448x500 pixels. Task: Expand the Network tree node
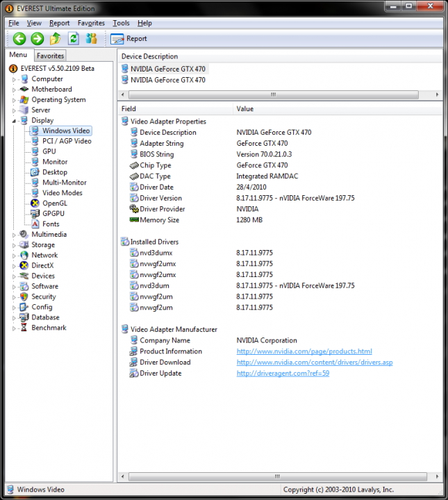[x=14, y=256]
